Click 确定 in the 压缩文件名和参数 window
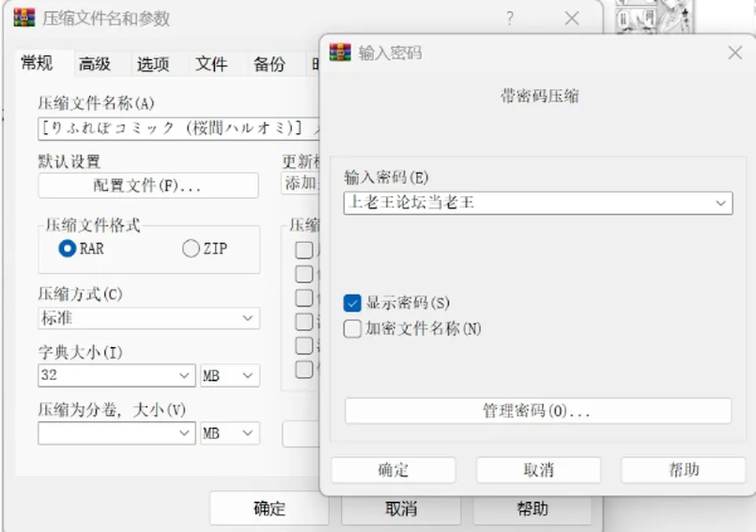The image size is (756, 532). 269,508
